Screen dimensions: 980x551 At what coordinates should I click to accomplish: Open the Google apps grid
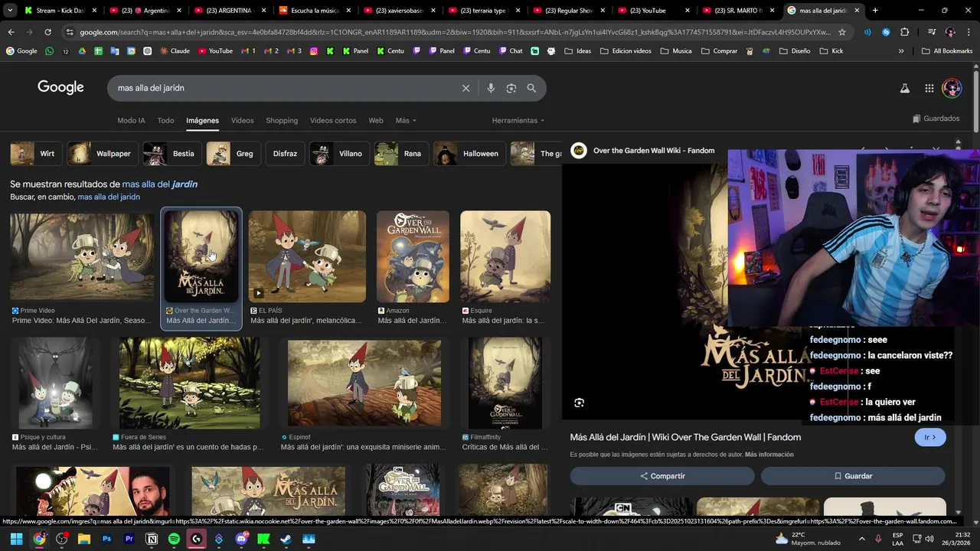coord(929,88)
